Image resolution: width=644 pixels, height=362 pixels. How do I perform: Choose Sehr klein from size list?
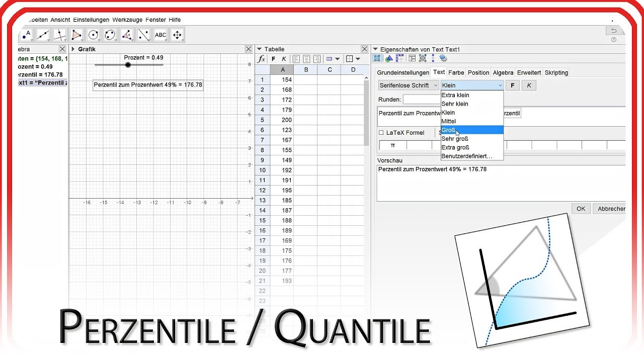point(472,104)
